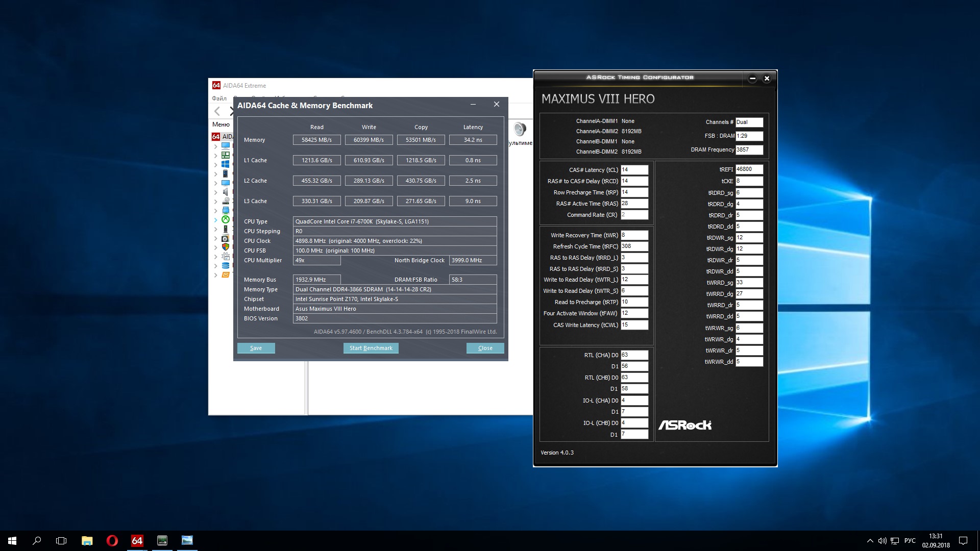The image size is (980, 551).
Task: Show hidden system tray icons
Action: coord(870,541)
